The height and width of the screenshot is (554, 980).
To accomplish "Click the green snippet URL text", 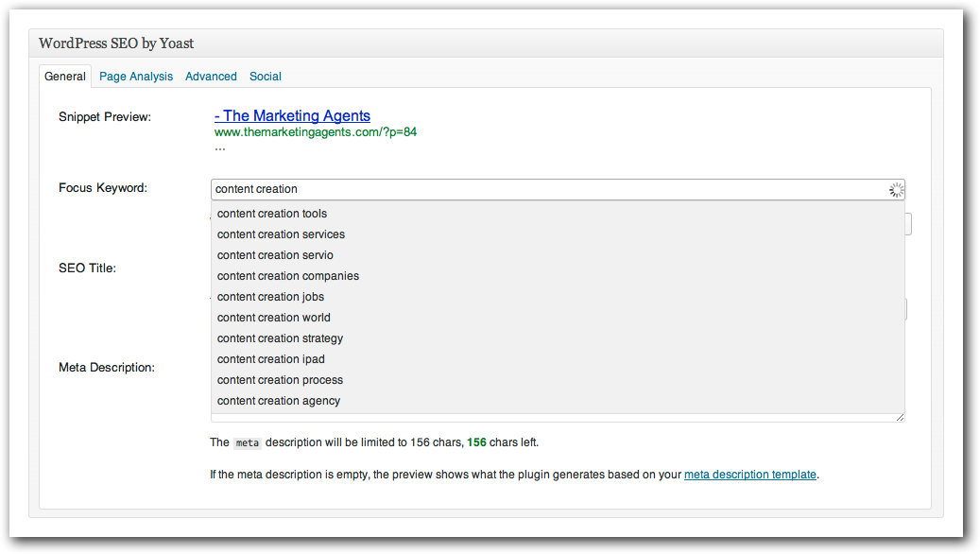I will point(315,132).
